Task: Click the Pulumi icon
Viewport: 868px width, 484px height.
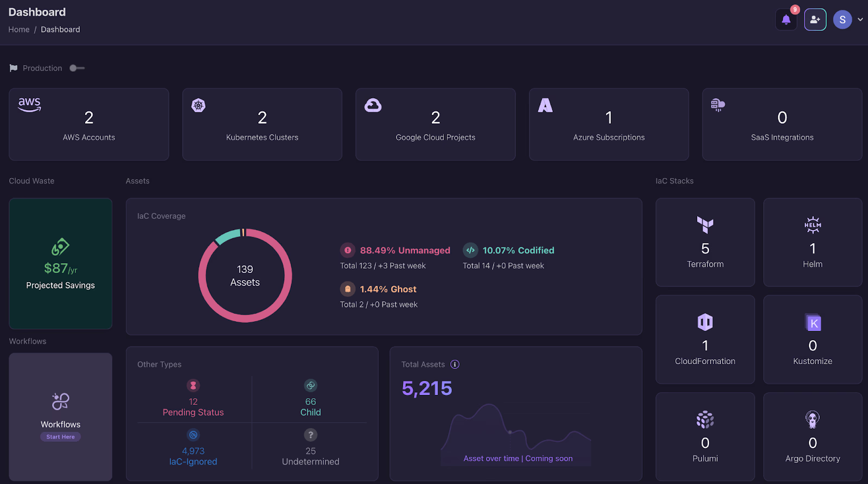Action: coord(705,419)
